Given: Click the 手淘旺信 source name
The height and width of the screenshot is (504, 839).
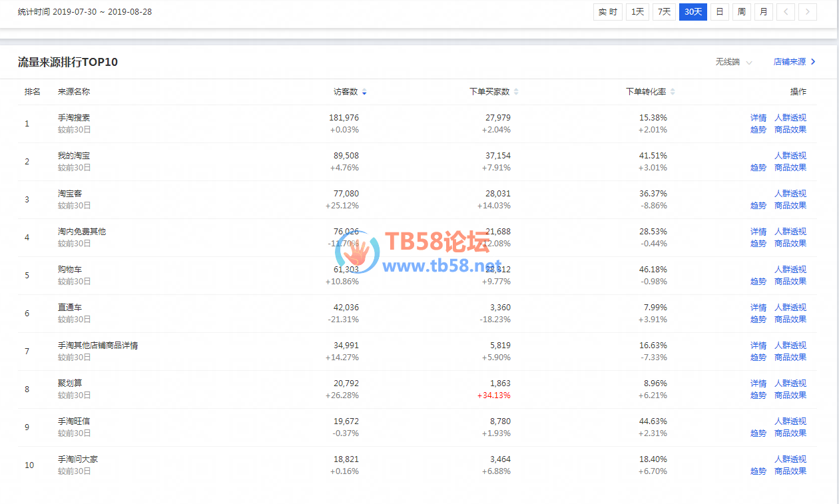Looking at the screenshot, I should point(74,421).
